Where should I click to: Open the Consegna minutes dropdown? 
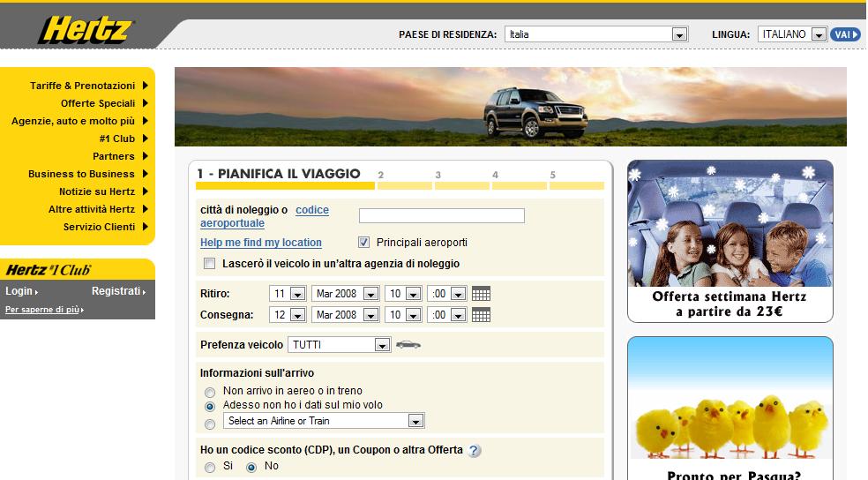coord(446,314)
